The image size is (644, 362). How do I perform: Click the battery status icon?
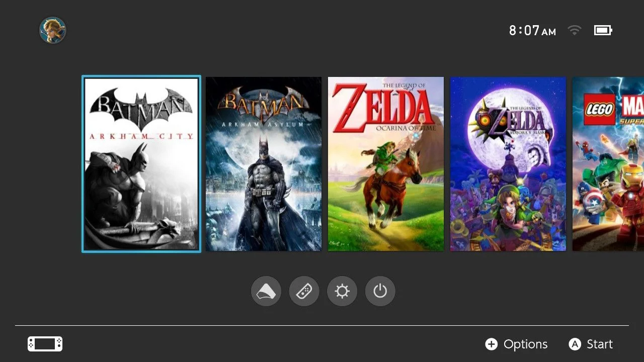click(x=603, y=30)
